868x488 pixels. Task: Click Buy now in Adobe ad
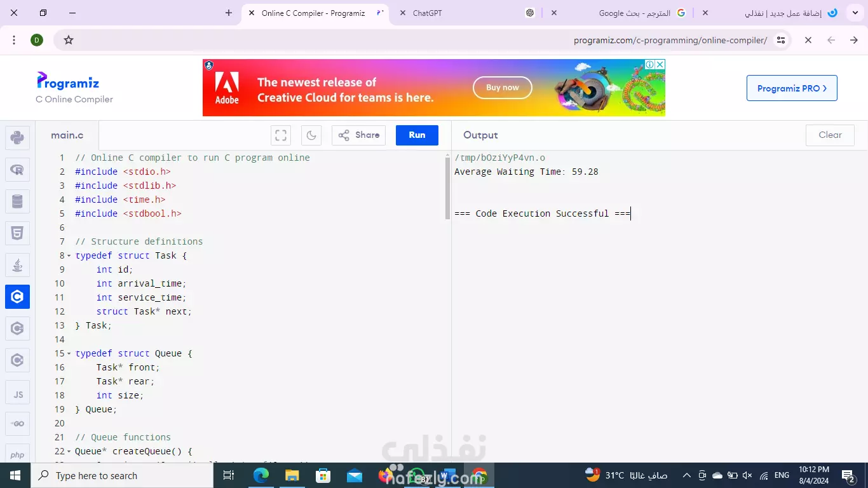[x=502, y=88]
